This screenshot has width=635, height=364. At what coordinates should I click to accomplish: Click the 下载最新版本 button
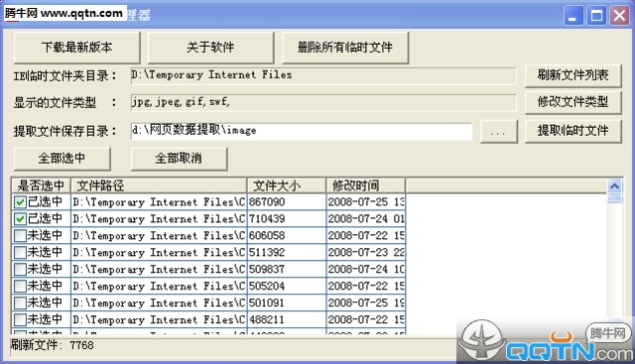click(77, 48)
